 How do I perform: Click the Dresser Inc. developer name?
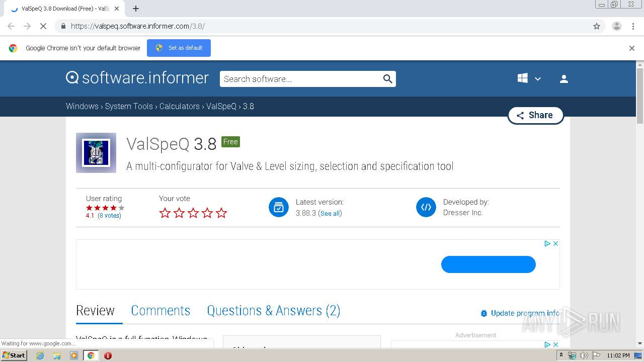pos(463,213)
